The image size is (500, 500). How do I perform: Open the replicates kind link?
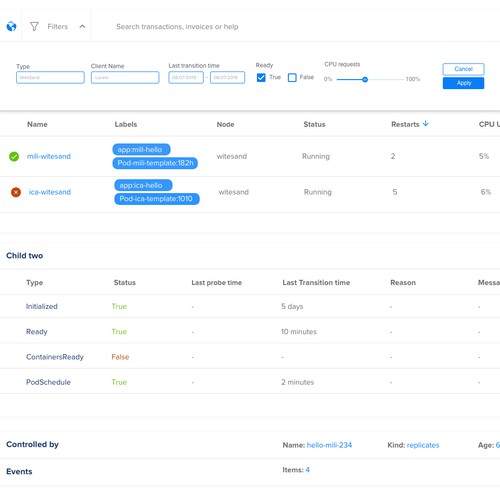point(423,445)
